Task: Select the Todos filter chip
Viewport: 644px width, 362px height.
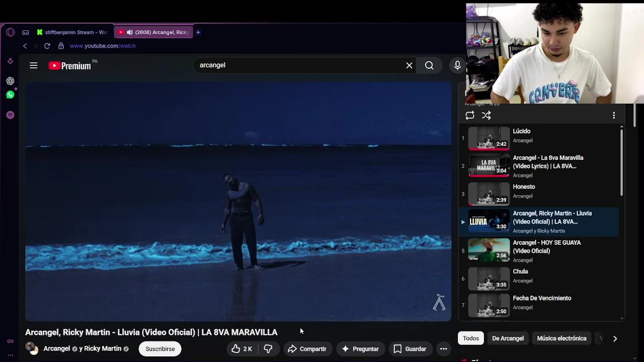Action: [x=471, y=338]
